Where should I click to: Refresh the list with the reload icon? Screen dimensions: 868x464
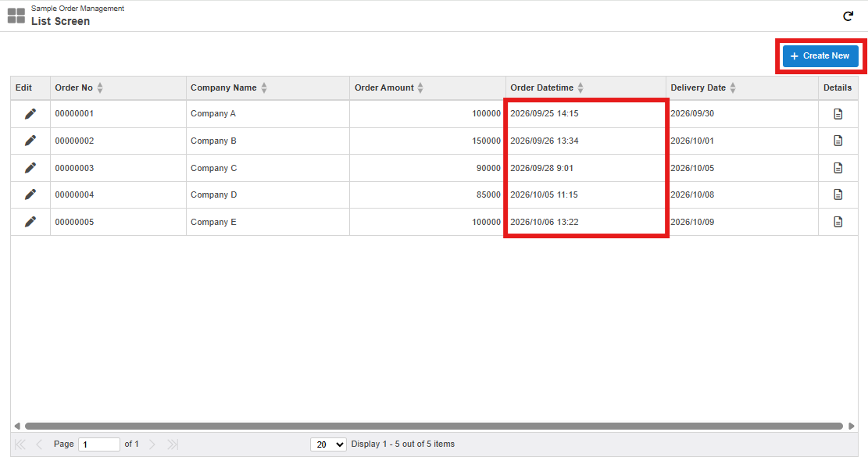pos(848,16)
